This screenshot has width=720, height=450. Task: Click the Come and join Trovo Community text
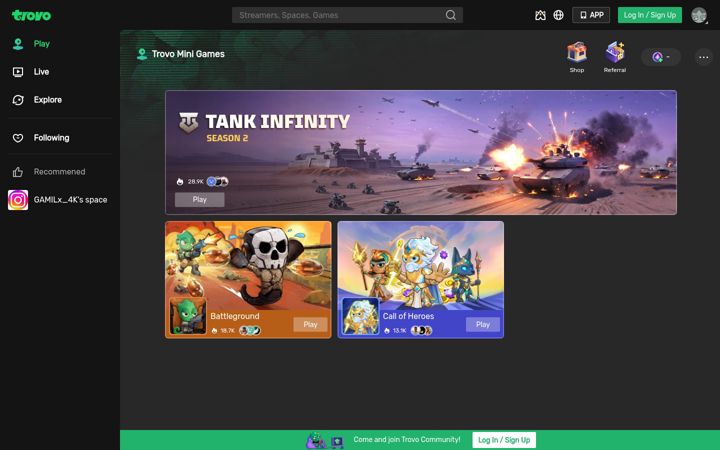click(407, 439)
